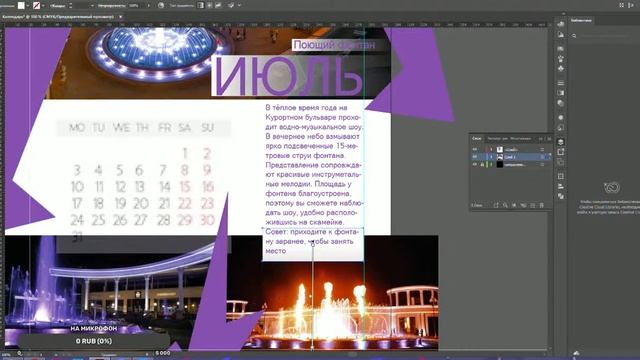Click target circle of the bottom layer
Image resolution: width=640 pixels, height=360 pixels.
click(542, 164)
